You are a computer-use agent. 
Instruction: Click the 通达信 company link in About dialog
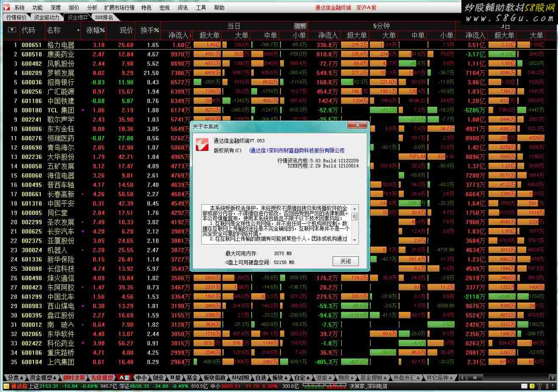click(297, 150)
